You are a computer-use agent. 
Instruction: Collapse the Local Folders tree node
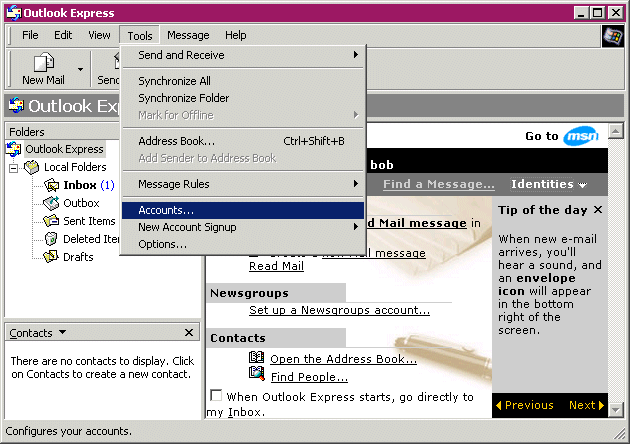point(14,168)
